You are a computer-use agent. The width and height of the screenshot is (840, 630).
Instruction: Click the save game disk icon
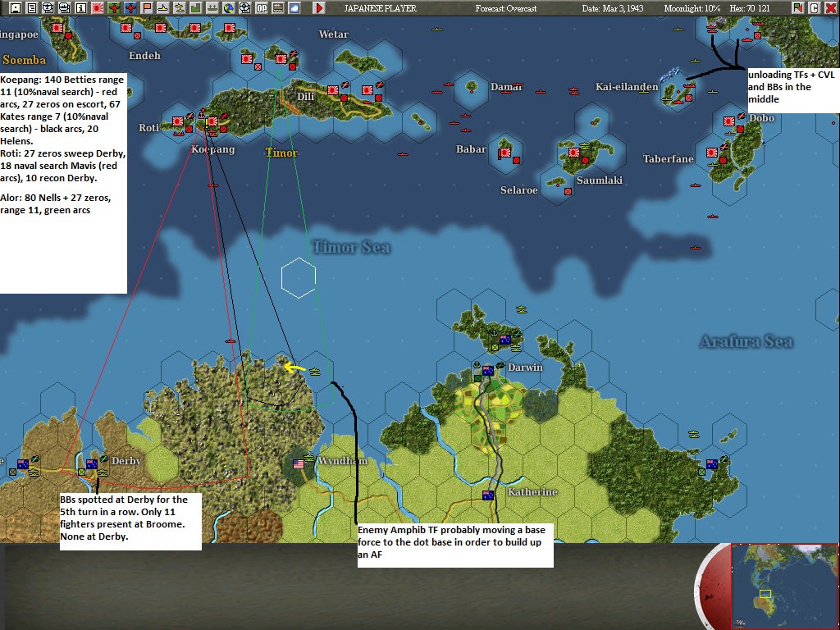[16, 8]
